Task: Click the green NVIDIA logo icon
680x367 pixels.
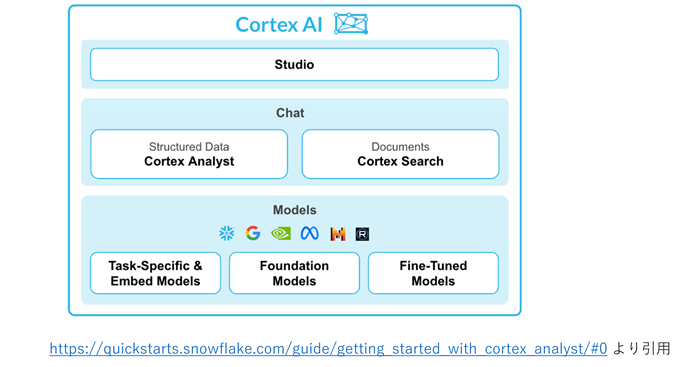Action: click(x=281, y=234)
